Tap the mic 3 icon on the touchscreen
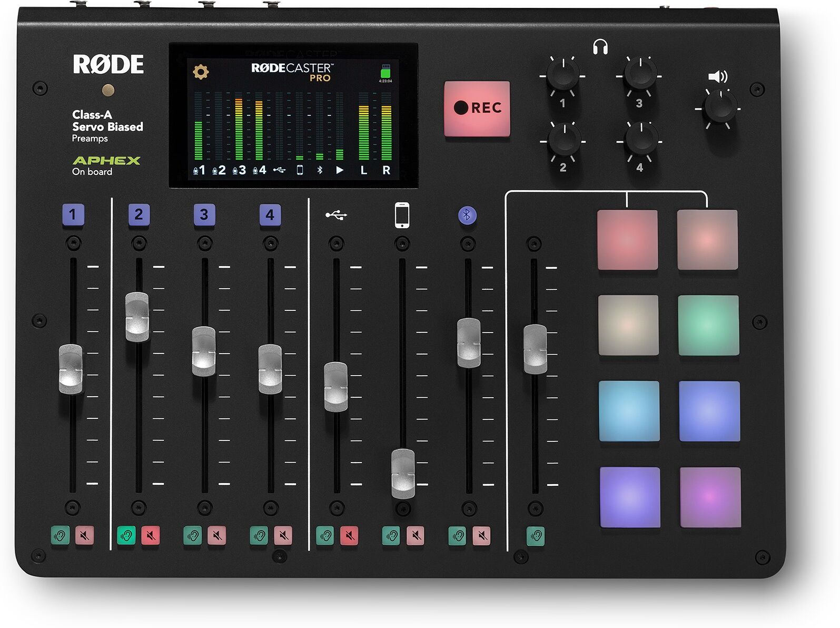Screen dimensions: 840x628 [239, 170]
